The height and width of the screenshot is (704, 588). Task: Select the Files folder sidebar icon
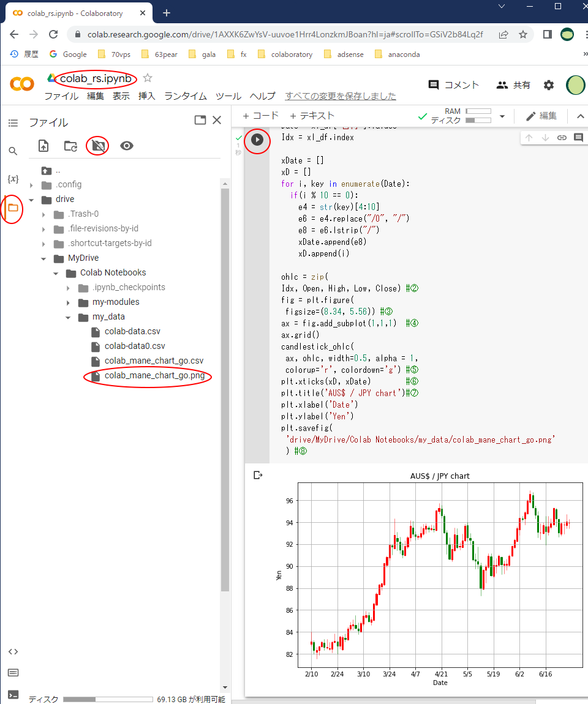pyautogui.click(x=13, y=208)
